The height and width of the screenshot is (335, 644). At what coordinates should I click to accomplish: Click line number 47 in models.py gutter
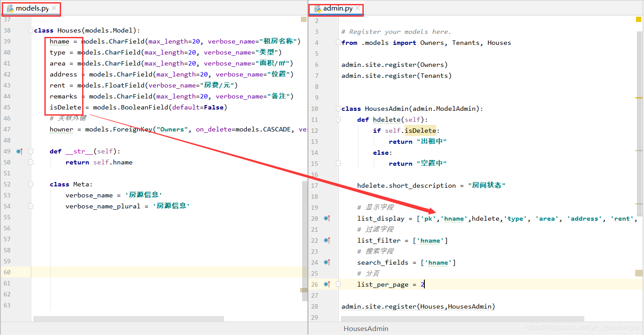pos(7,129)
